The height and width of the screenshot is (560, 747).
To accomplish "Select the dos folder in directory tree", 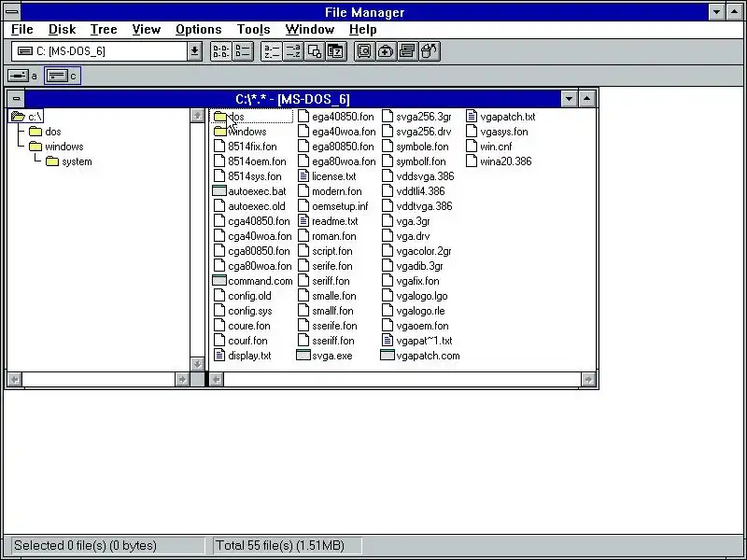I will click(x=45, y=132).
